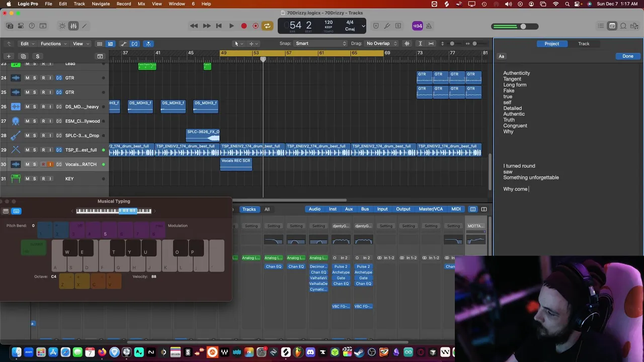The image size is (644, 362).
Task: Open the View dropdown in Tracks area
Action: click(80, 44)
